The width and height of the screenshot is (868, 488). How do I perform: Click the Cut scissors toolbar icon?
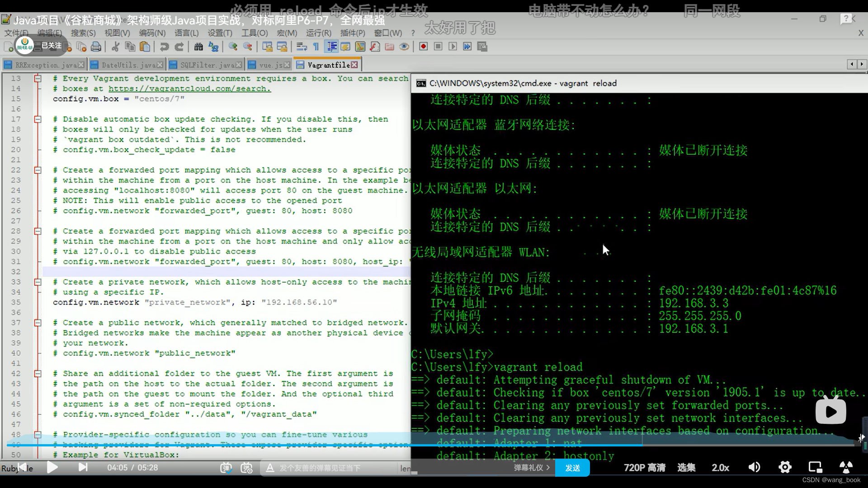coord(116,47)
